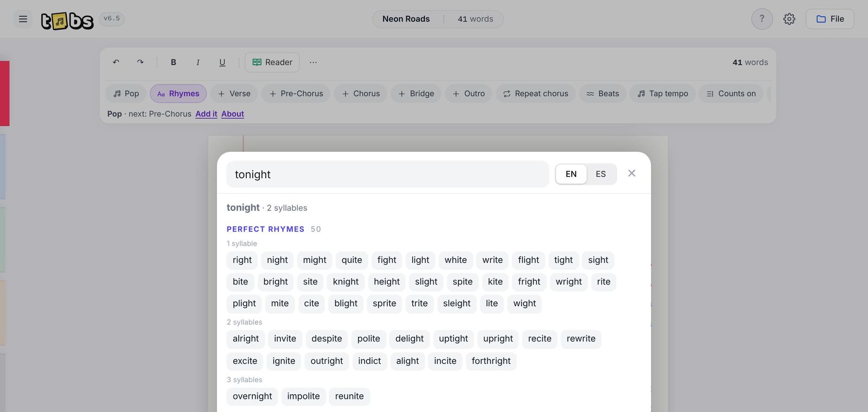Image resolution: width=868 pixels, height=412 pixels.
Task: Toggle bold formatting
Action: pyautogui.click(x=174, y=62)
